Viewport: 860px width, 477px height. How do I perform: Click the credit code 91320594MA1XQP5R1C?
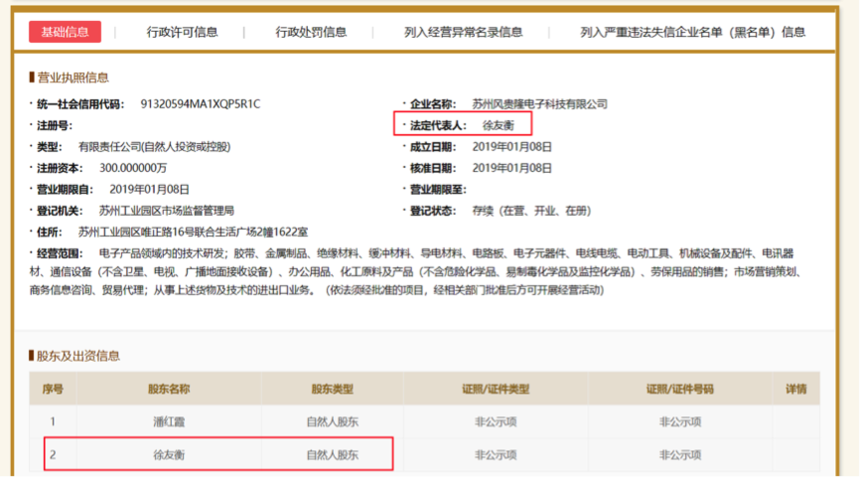(x=200, y=104)
